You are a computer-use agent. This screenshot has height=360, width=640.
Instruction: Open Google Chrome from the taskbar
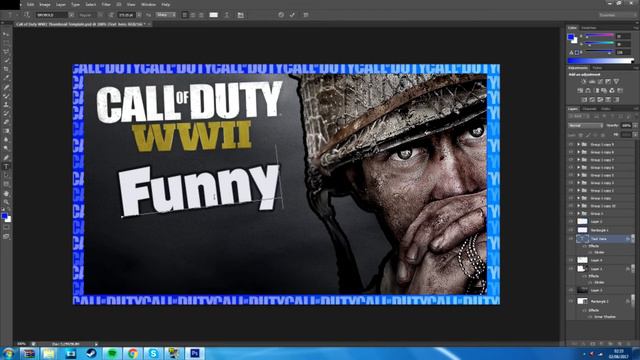pos(132,353)
